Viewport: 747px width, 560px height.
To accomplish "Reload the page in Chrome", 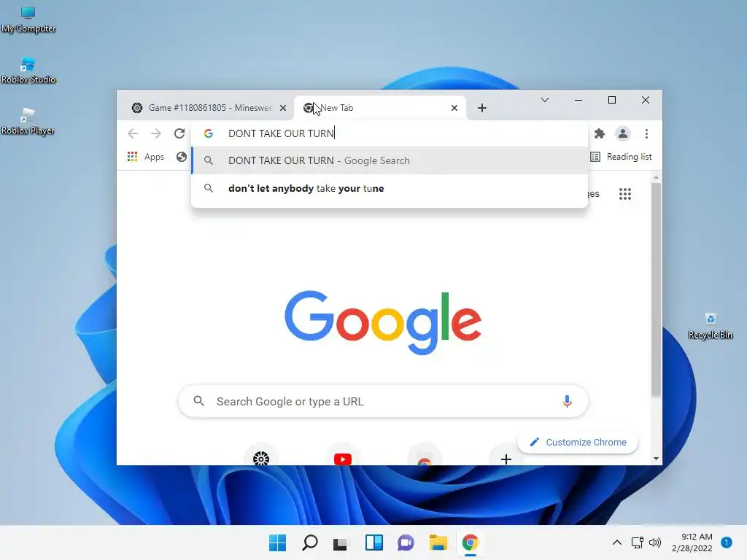I will tap(179, 134).
